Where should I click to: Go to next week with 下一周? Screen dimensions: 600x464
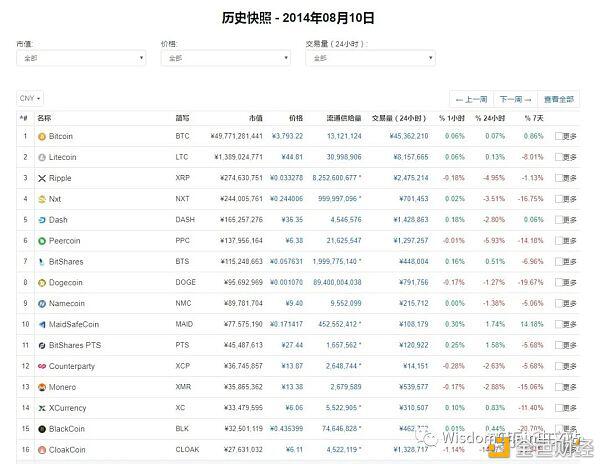tap(516, 99)
